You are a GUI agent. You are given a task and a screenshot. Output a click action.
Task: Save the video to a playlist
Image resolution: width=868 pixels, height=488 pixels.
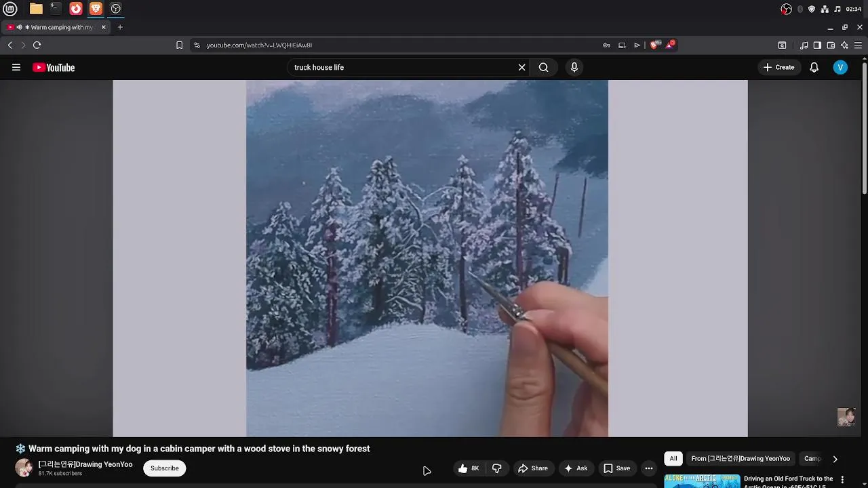tap(616, 468)
